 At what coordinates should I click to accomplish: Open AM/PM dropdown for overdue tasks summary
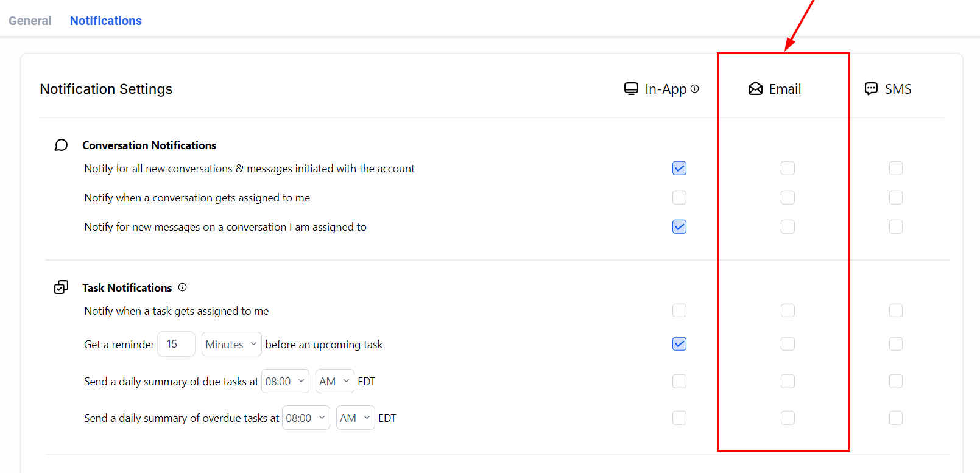click(x=355, y=418)
